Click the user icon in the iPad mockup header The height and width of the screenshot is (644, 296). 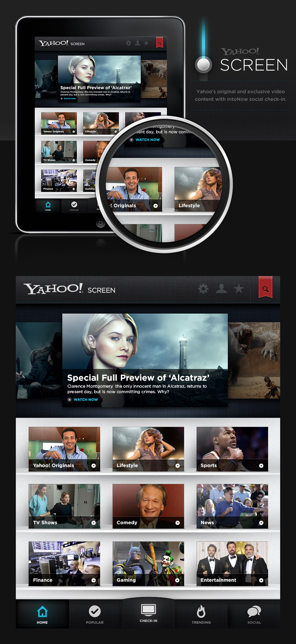click(x=137, y=43)
